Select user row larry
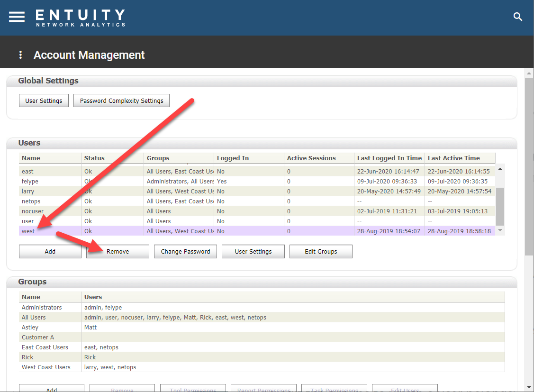534x392 pixels. (257, 191)
